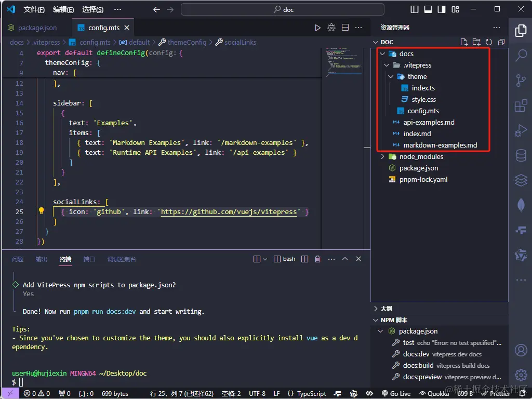
Task: Open the Accounts icon in activity bar
Action: 521,350
